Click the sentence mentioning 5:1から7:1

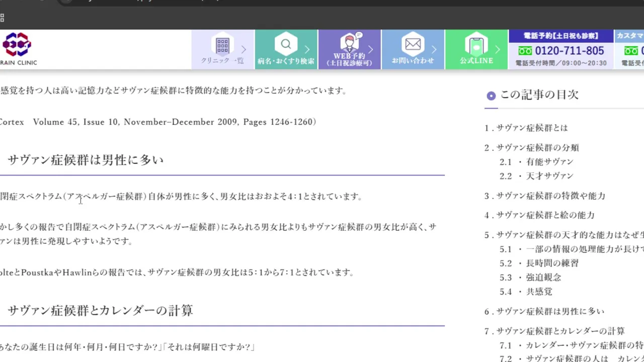coord(178,272)
